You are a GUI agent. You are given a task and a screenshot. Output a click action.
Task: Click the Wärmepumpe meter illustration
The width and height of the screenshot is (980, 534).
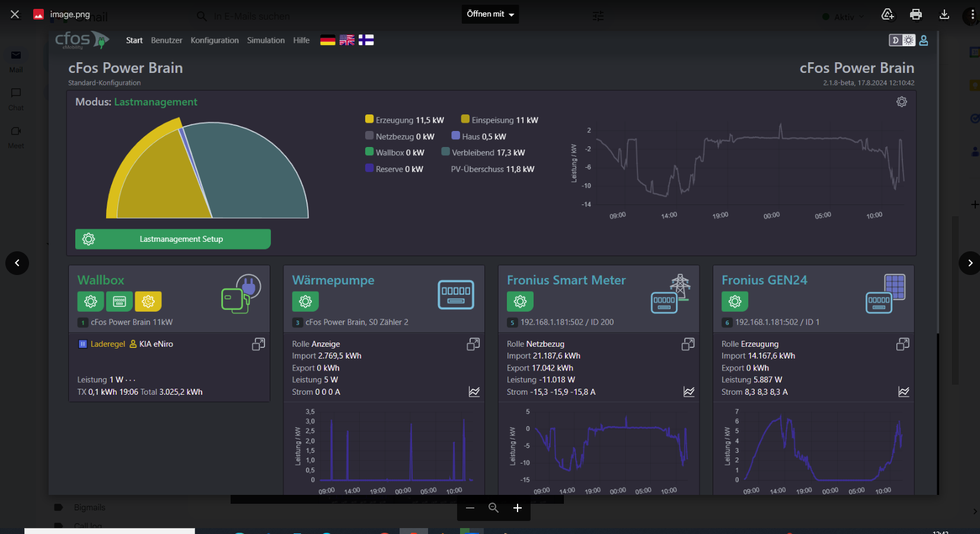click(456, 295)
